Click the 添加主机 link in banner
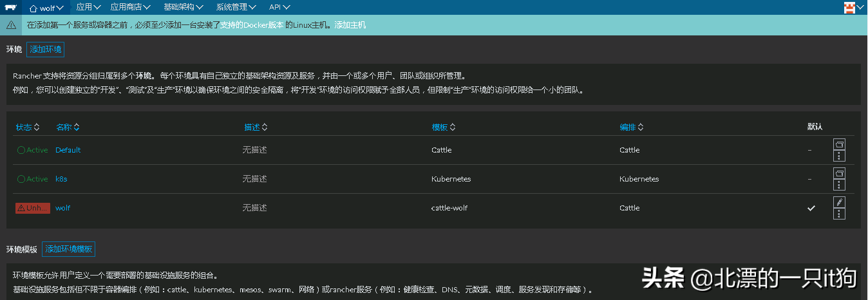This screenshot has height=300, width=868. pos(350,24)
